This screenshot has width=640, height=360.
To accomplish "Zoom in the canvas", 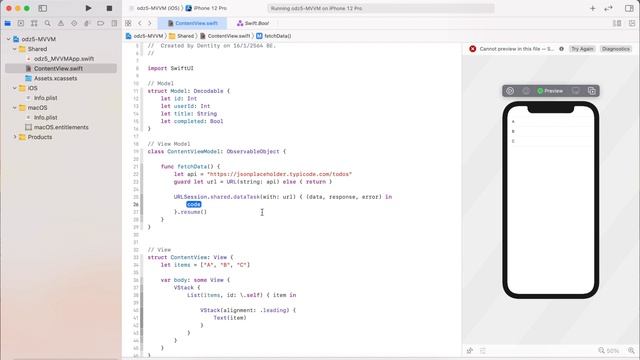I will tap(631, 351).
